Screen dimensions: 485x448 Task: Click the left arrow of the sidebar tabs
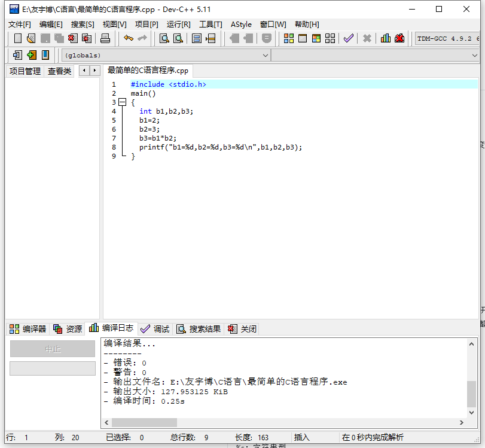[84, 71]
